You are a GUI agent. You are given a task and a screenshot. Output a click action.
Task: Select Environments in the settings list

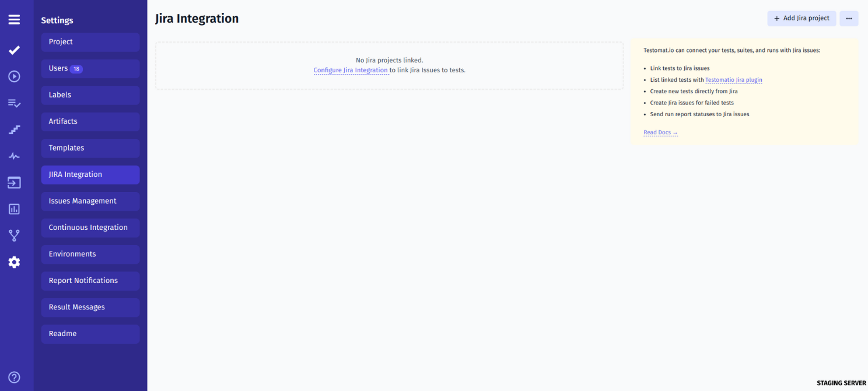point(90,254)
